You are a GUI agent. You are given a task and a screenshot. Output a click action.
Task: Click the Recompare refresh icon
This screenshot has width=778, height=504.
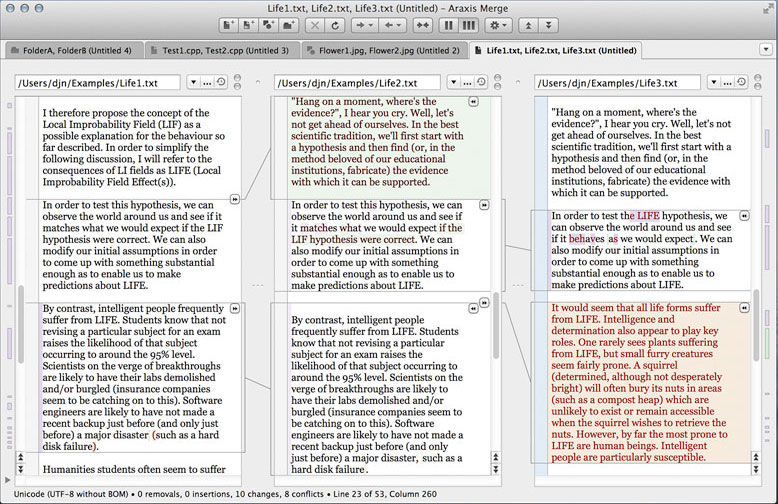pos(336,23)
